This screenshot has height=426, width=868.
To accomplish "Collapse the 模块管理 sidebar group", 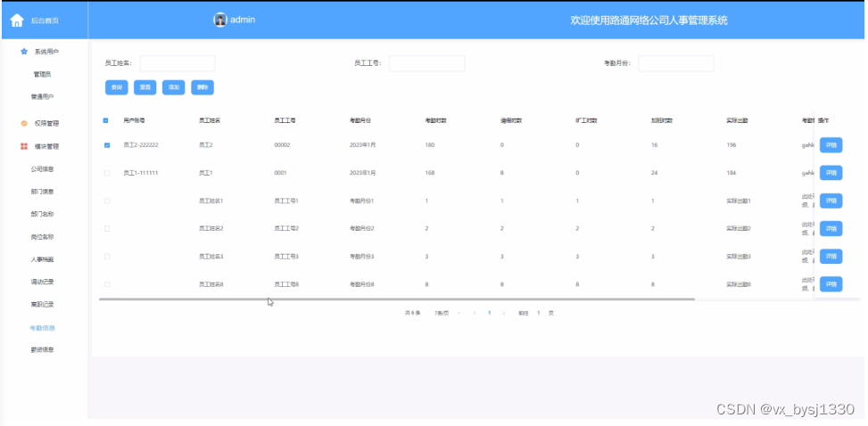I will click(x=46, y=147).
